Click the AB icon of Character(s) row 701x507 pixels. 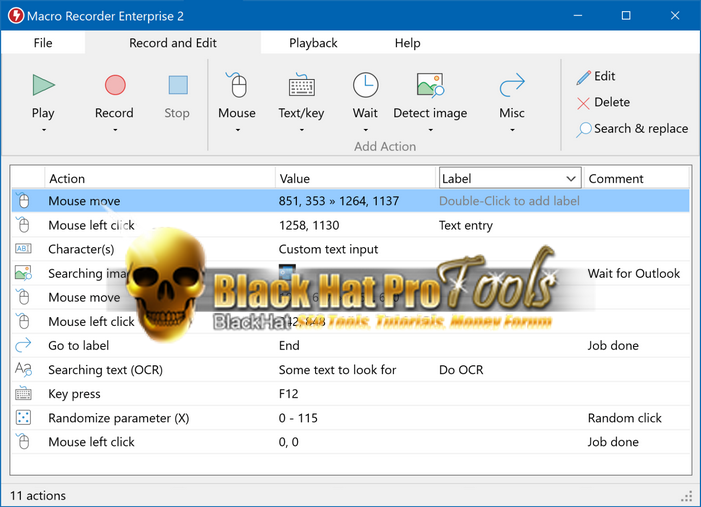point(23,249)
